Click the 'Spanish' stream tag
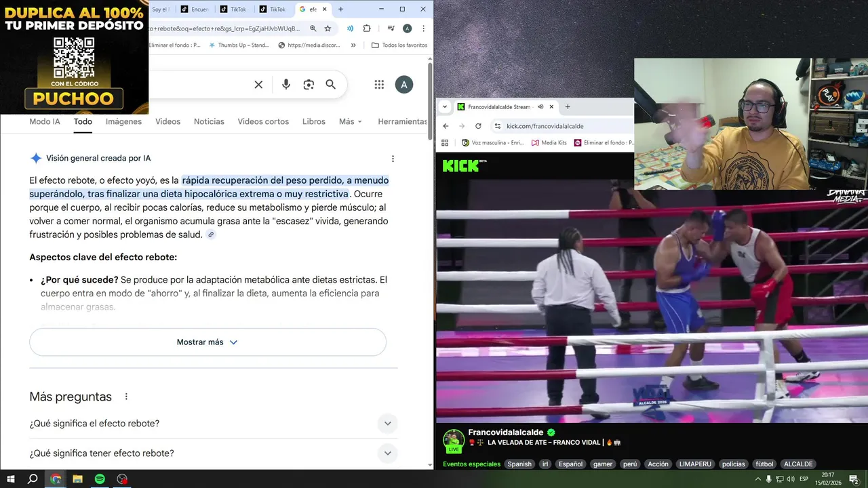This screenshot has width=868, height=488. [519, 464]
